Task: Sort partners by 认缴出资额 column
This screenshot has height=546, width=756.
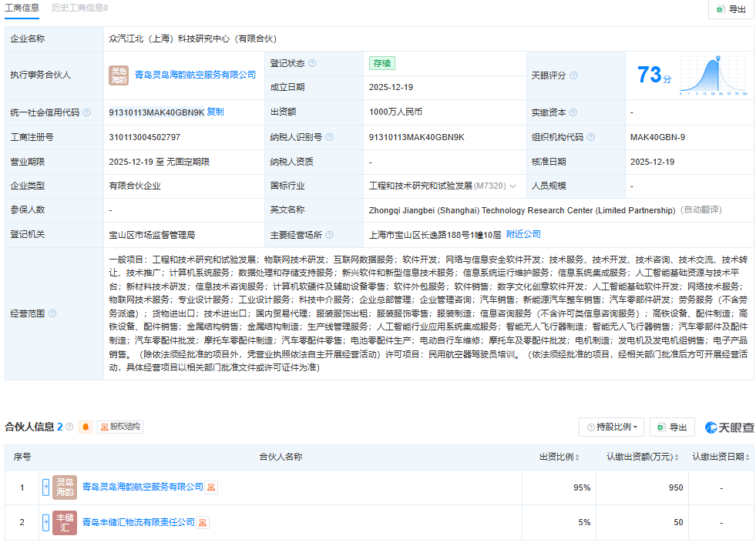Action: tap(677, 457)
